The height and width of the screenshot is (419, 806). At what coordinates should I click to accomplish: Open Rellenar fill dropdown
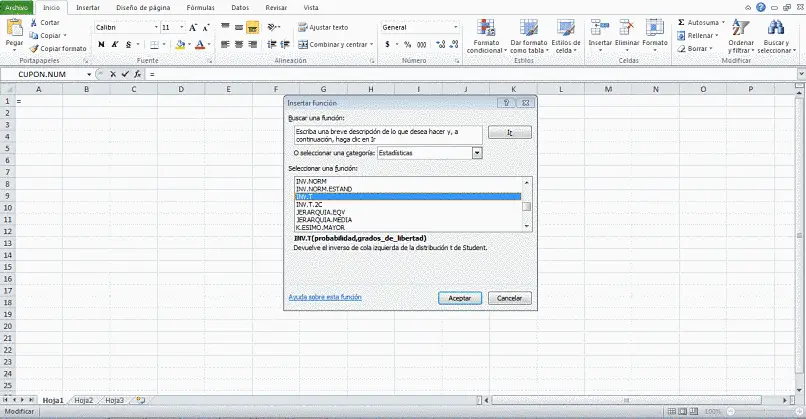point(698,35)
